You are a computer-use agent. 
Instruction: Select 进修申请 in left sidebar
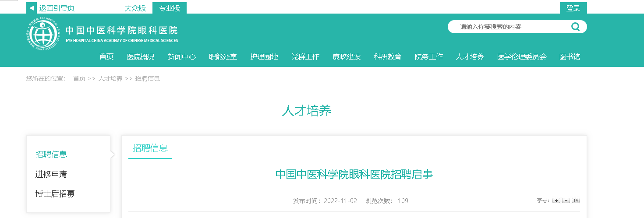51,174
